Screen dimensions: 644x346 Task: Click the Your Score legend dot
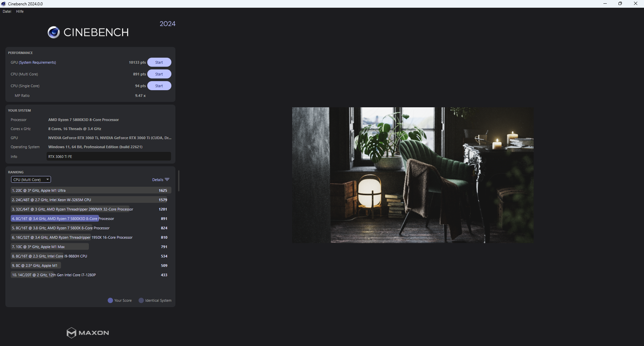[110, 300]
